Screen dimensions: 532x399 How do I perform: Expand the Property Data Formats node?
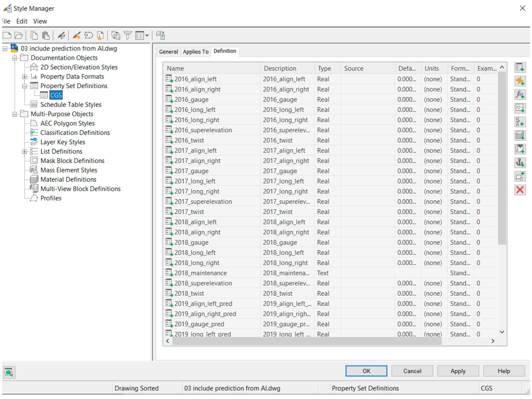click(25, 77)
